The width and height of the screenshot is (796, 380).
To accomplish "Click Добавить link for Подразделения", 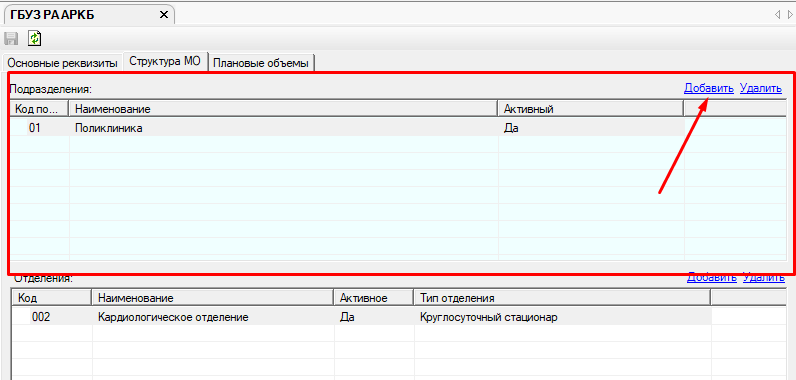I will pos(709,88).
